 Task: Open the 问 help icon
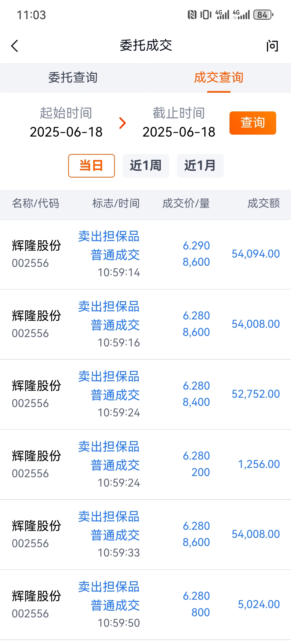point(272,46)
